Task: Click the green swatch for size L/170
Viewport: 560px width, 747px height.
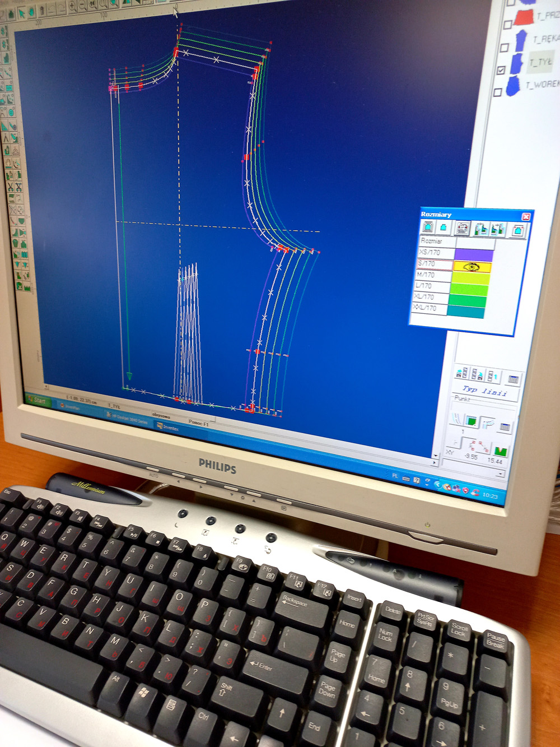Action: pyautogui.click(x=469, y=289)
